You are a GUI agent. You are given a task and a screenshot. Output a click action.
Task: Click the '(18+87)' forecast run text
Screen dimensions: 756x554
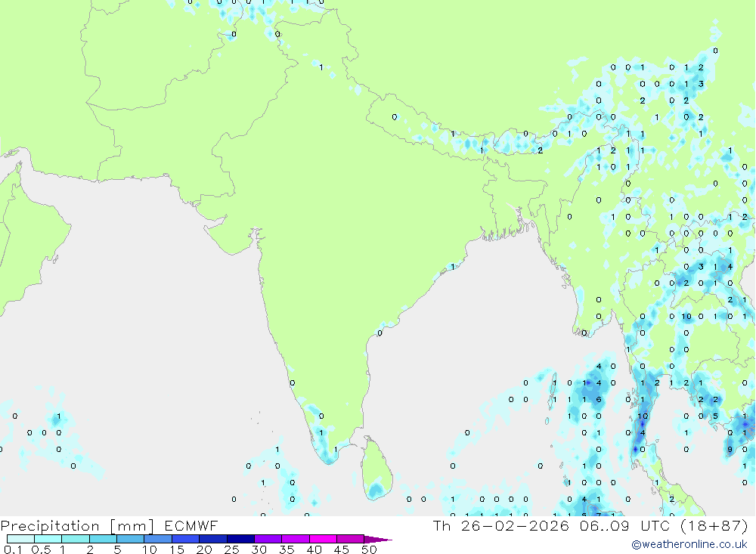714,525
